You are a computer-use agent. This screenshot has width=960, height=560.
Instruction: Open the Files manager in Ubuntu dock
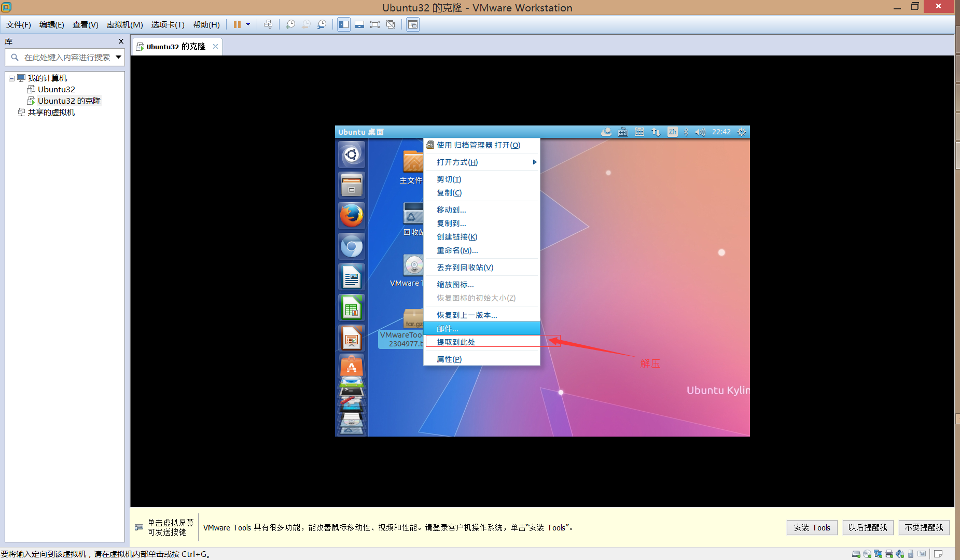pyautogui.click(x=352, y=185)
